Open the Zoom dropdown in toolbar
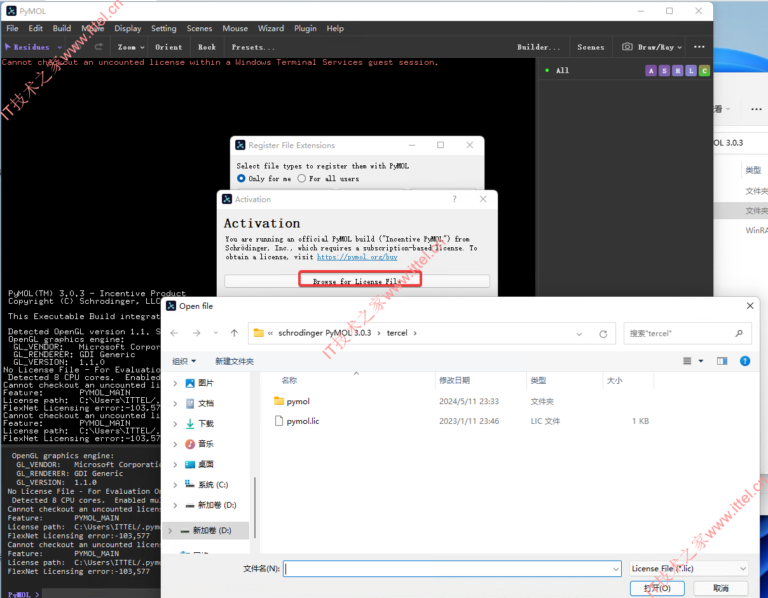This screenshot has height=598, width=768. tap(130, 47)
